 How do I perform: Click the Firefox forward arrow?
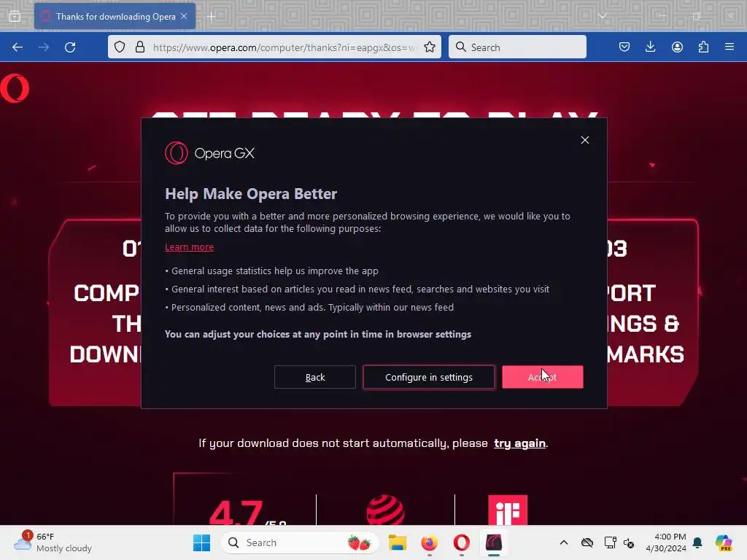(x=44, y=47)
